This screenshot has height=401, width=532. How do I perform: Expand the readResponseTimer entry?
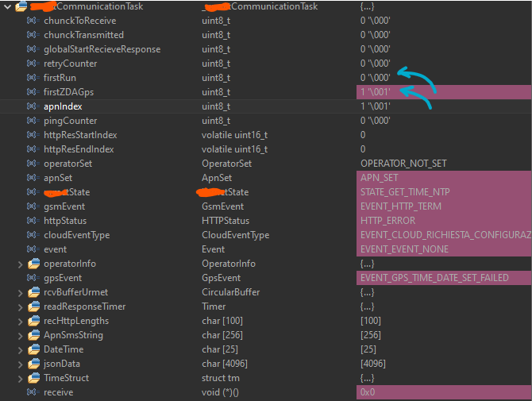coord(21,307)
